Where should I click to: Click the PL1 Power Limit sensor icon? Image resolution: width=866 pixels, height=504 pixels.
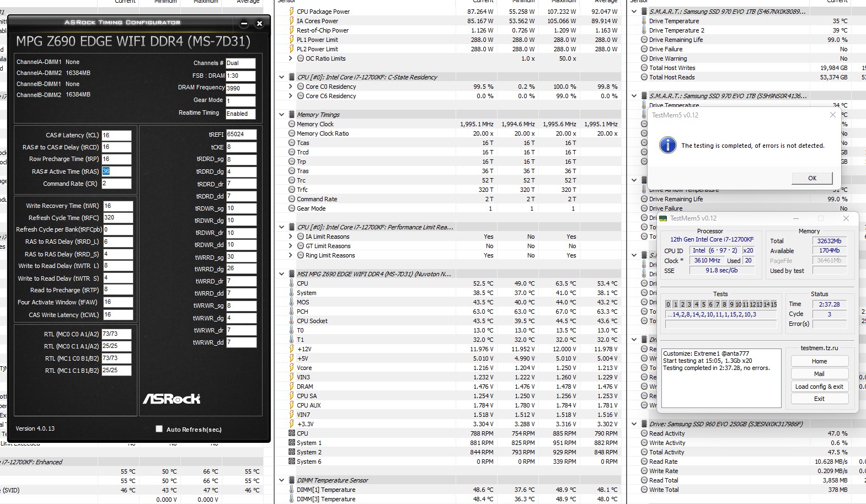[292, 40]
